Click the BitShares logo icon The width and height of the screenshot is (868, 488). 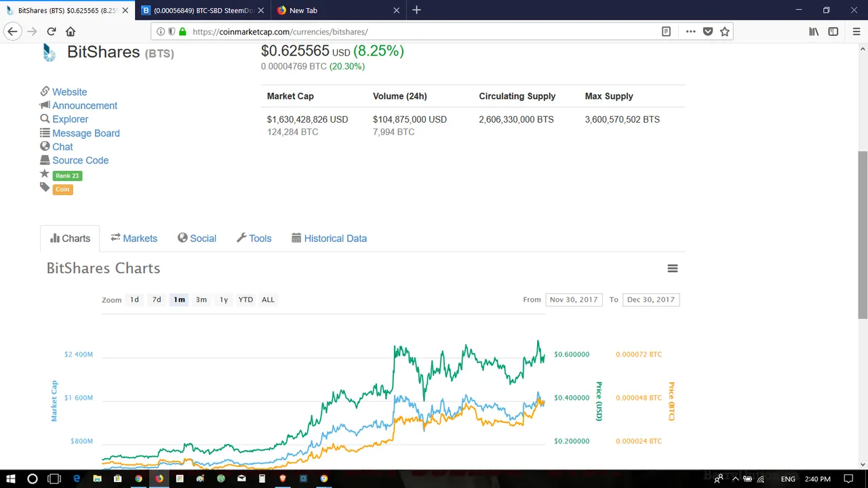tap(49, 53)
